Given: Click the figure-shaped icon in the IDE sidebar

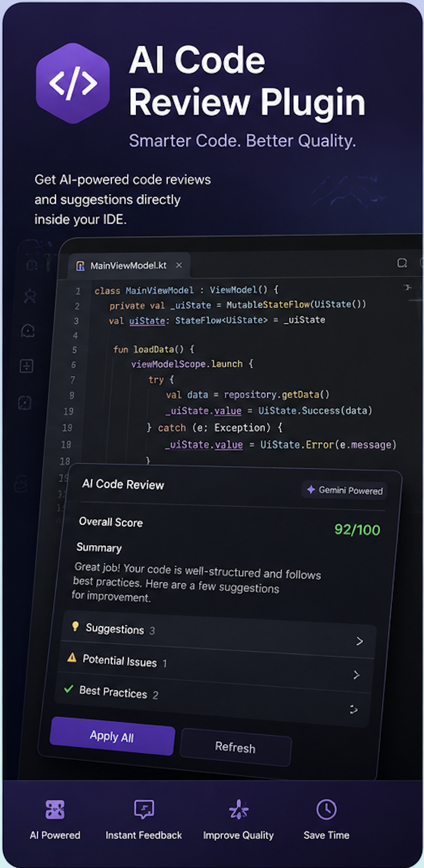Looking at the screenshot, I should click(x=30, y=296).
